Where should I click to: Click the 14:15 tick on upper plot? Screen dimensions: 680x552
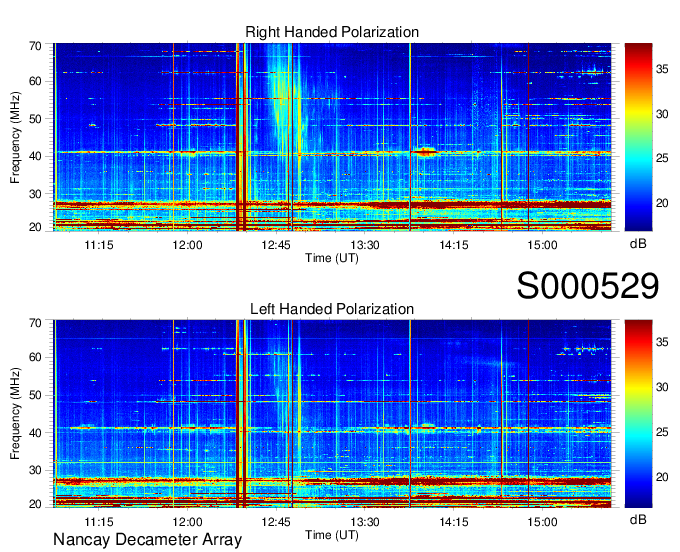tap(454, 245)
